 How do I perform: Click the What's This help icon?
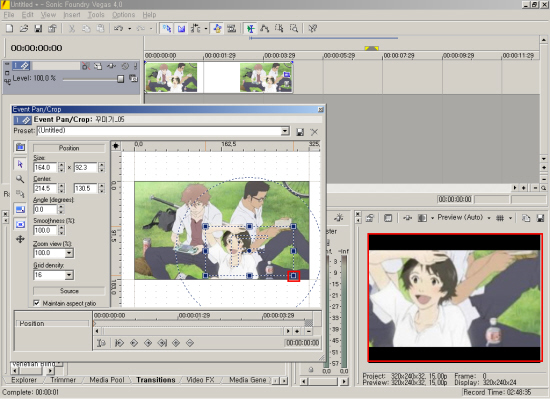click(x=313, y=28)
